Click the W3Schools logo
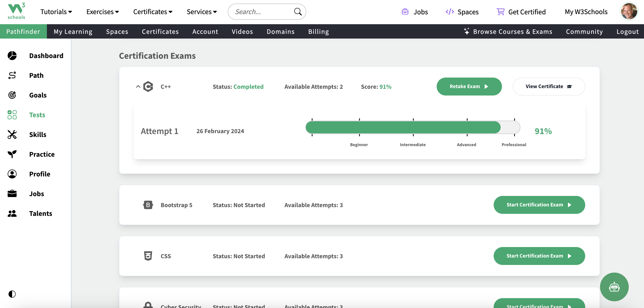Image resolution: width=644 pixels, height=308 pixels. pos(16,11)
